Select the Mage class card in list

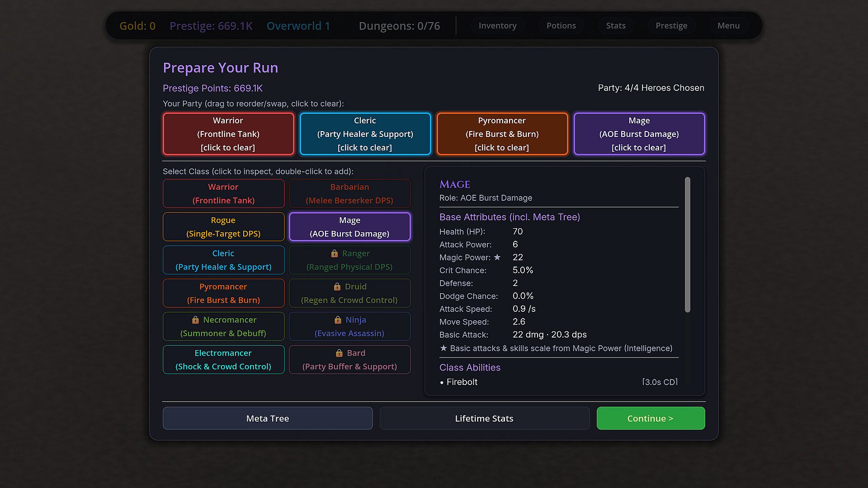point(349,227)
